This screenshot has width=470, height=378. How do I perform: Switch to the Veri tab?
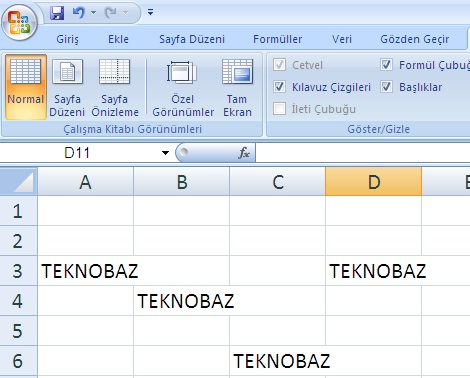point(342,39)
